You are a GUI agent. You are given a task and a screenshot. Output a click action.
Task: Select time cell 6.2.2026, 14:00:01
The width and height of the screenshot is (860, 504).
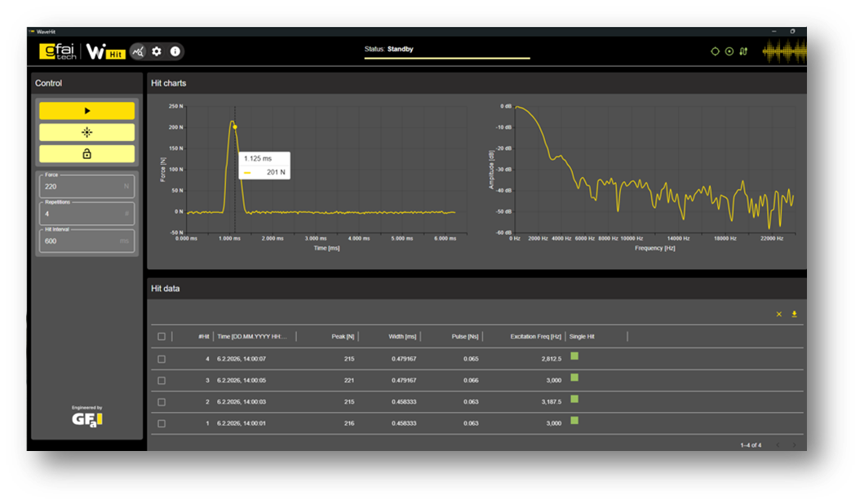tap(242, 423)
